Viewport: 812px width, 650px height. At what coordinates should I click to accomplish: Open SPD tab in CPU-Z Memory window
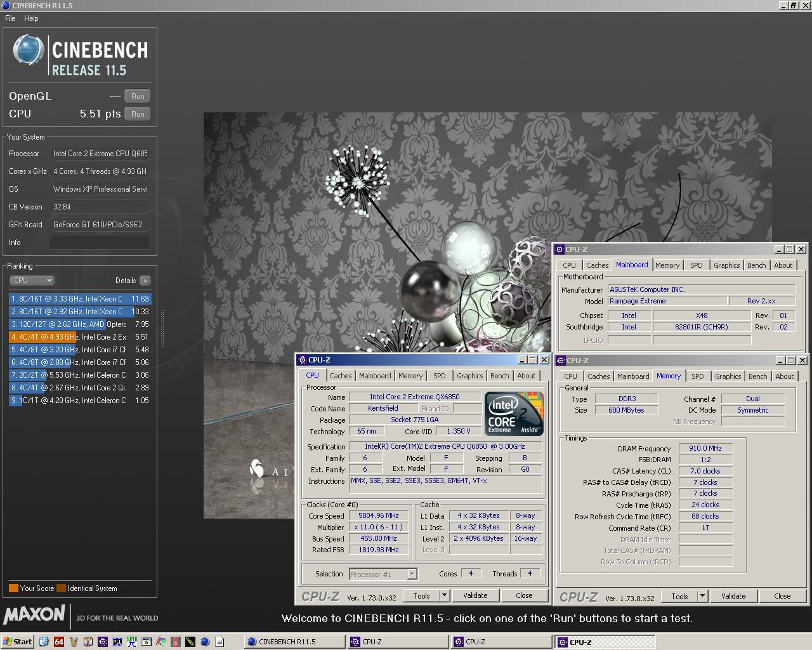pos(697,376)
